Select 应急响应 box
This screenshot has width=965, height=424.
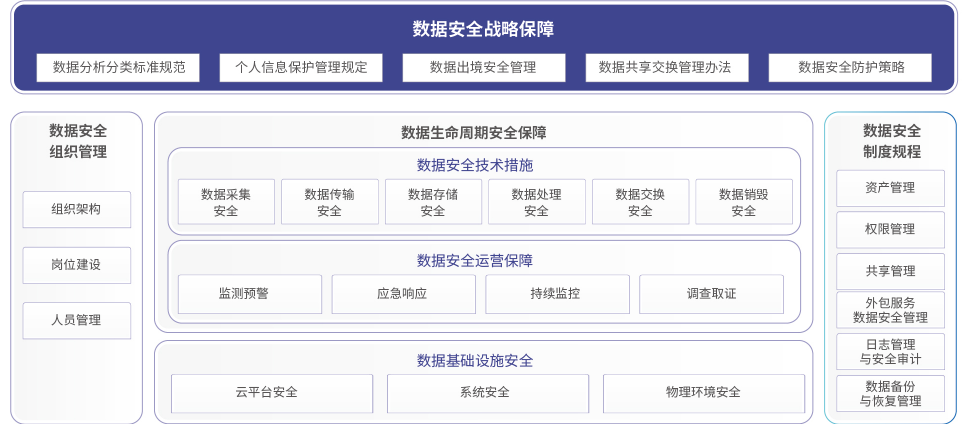[403, 294]
